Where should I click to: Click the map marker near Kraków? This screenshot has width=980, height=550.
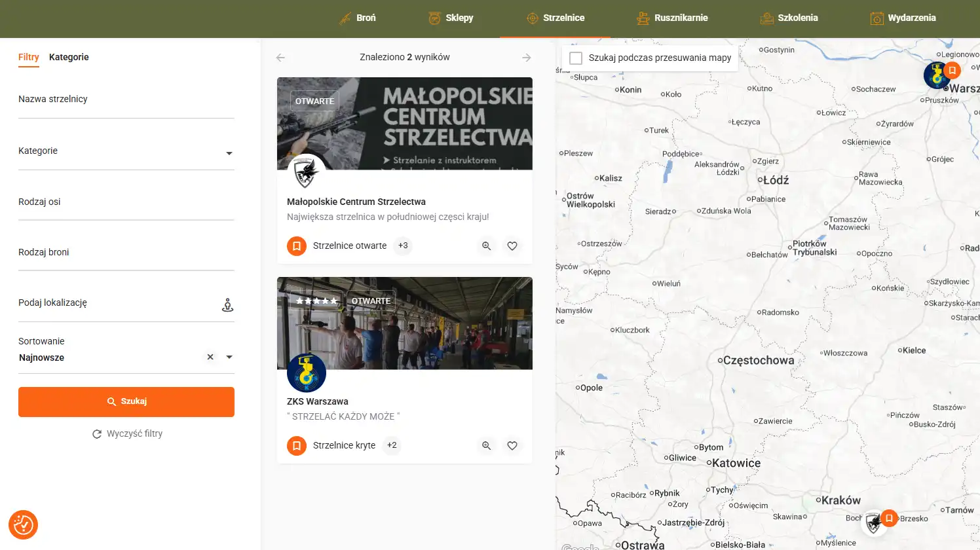click(875, 522)
